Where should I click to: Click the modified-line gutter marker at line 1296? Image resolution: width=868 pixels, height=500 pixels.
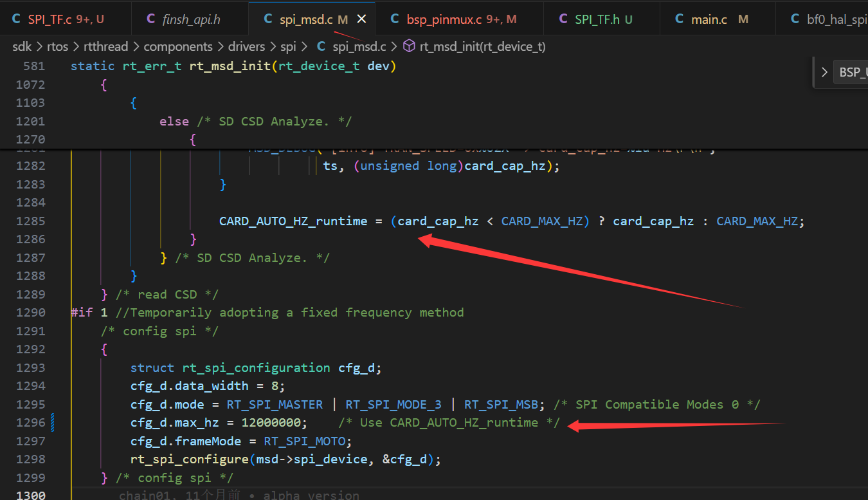pyautogui.click(x=52, y=423)
